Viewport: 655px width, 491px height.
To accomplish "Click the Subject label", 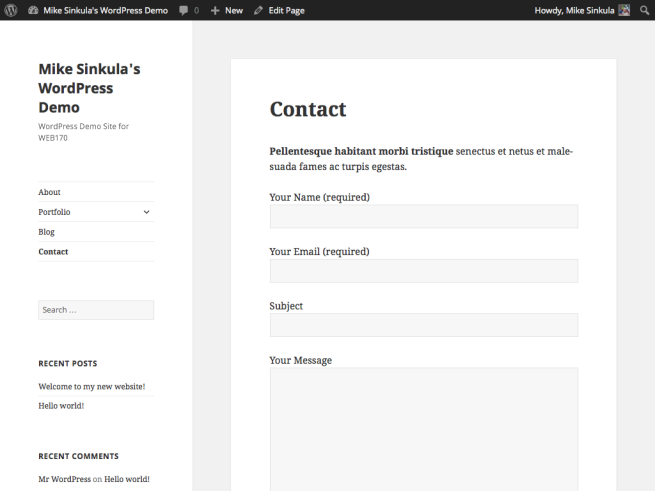I will click(286, 306).
